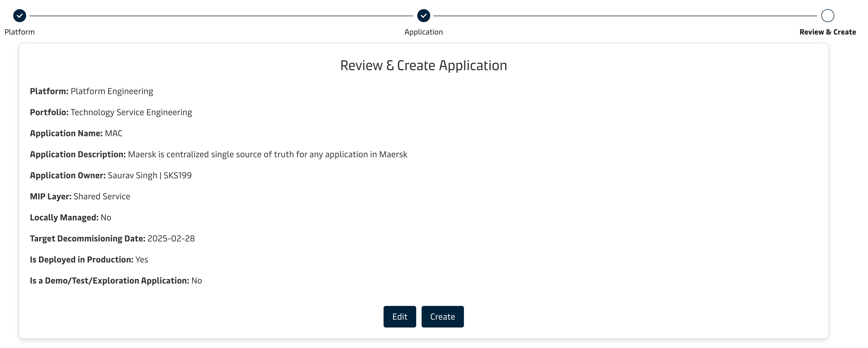Click the Platform step checkmark circle

tap(19, 15)
